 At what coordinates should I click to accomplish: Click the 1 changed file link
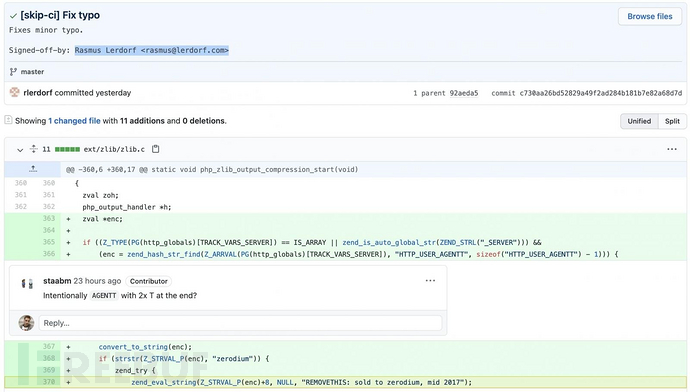(x=74, y=121)
